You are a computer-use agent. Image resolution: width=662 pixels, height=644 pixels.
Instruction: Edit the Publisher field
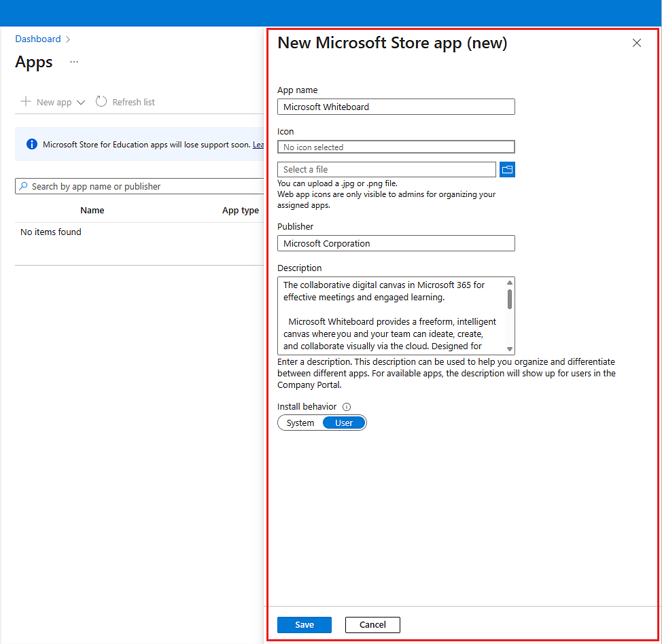click(396, 243)
